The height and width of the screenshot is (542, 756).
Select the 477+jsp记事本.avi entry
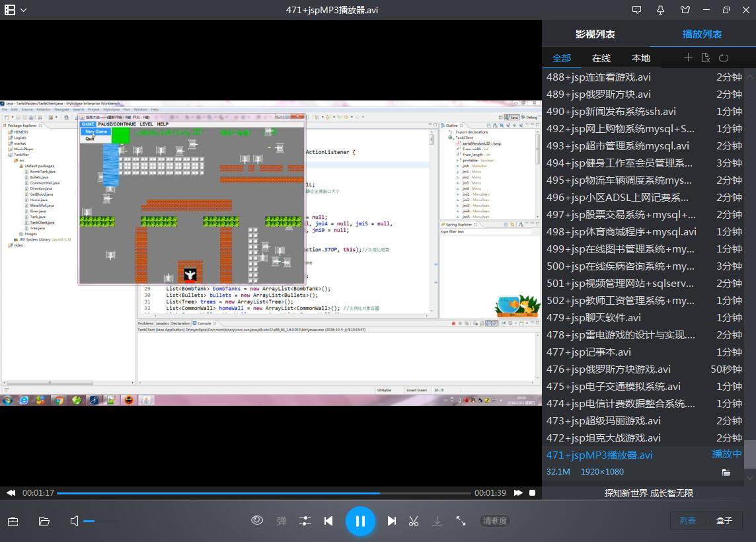click(x=644, y=352)
